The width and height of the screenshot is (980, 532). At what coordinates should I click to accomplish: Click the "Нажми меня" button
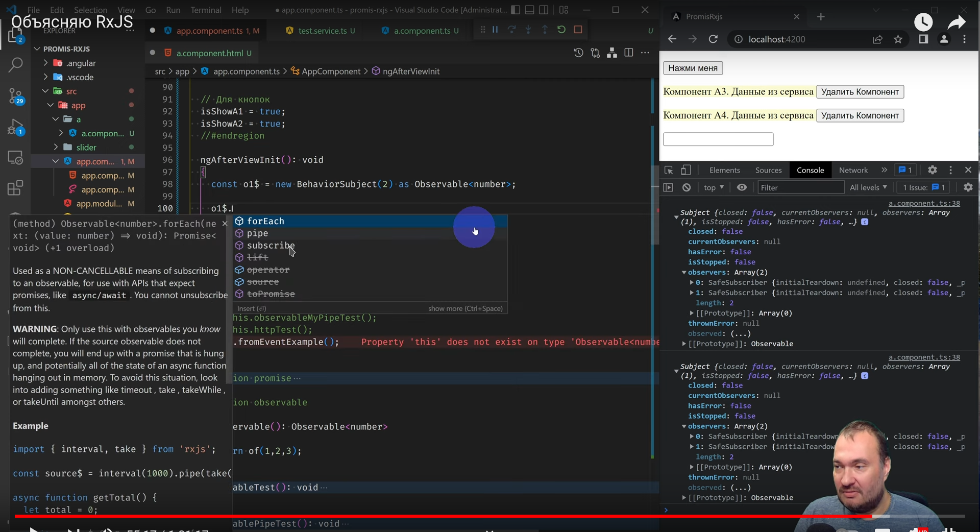(693, 68)
